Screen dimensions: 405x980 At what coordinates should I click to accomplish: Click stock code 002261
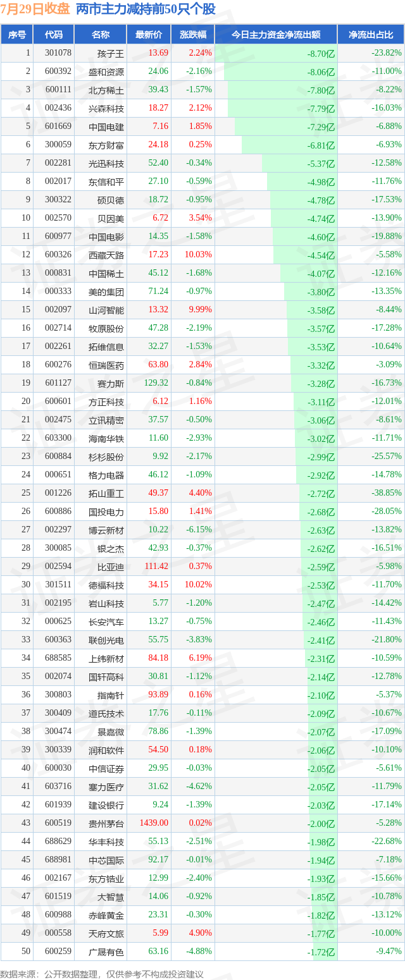(x=58, y=346)
